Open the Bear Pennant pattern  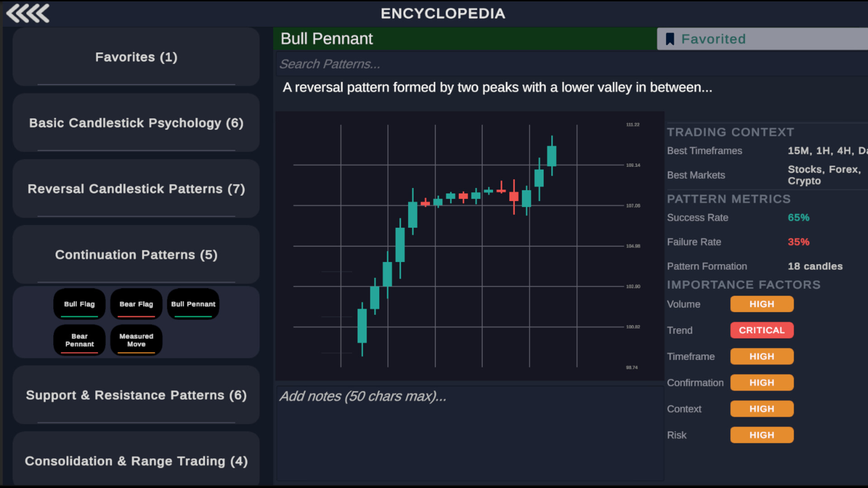coord(80,340)
